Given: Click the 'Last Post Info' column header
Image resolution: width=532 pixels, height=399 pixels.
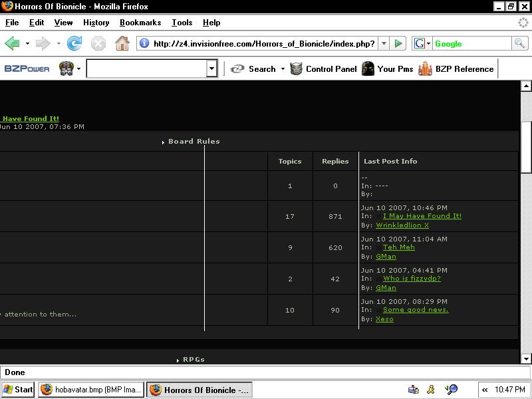Looking at the screenshot, I should point(390,161).
